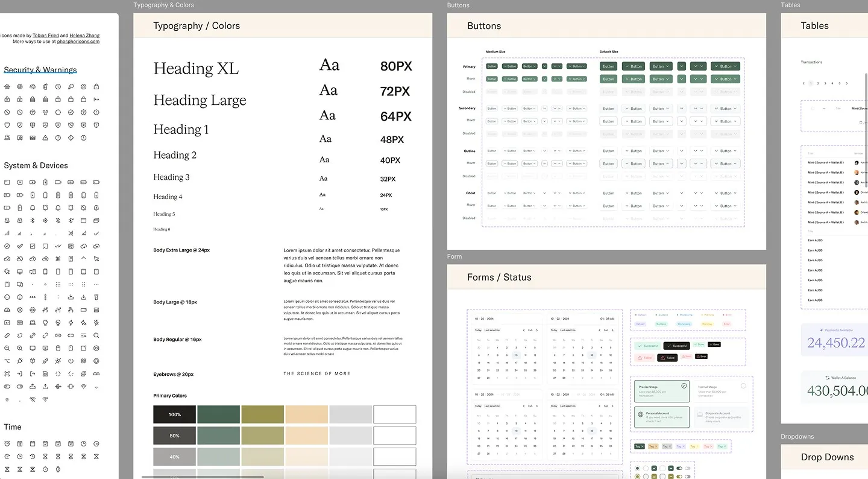This screenshot has width=868, height=479.
Task: Select the Normal Usage radio circle
Action: point(743,385)
